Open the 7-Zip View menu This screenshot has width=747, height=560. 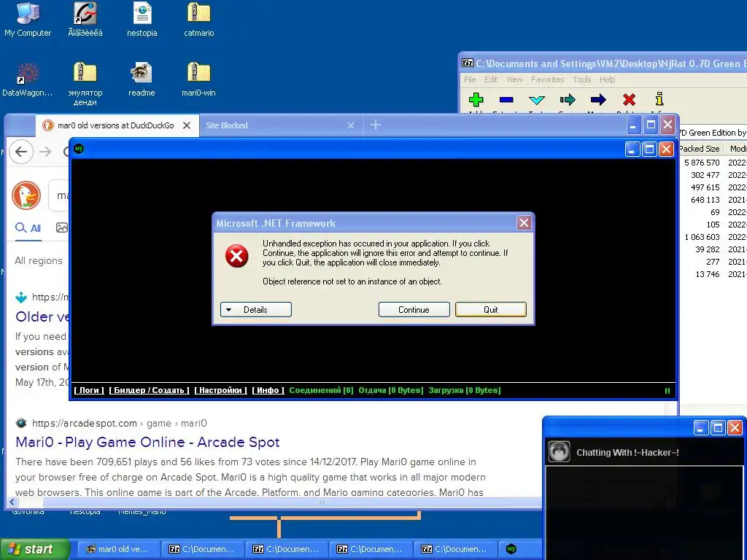click(x=514, y=79)
